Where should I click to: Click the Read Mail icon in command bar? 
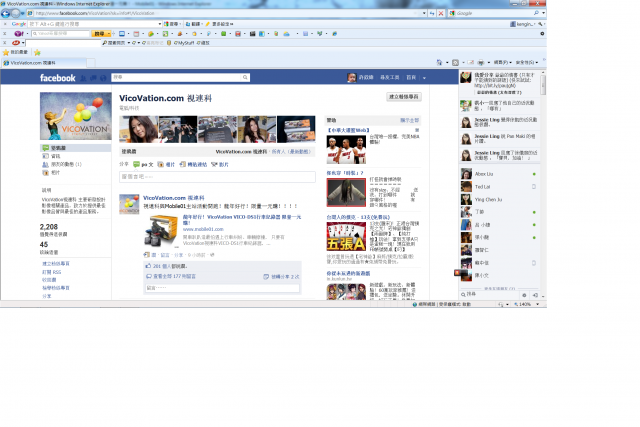(471, 62)
